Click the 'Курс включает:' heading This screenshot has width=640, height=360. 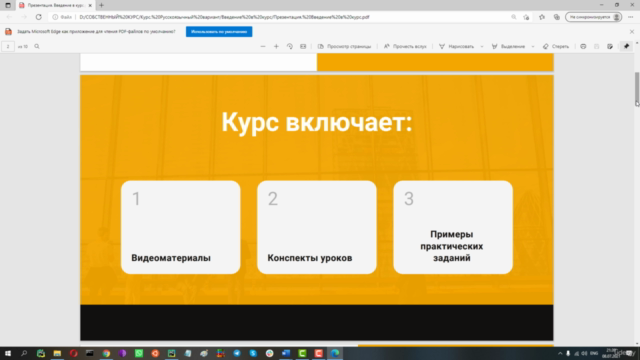pyautogui.click(x=317, y=122)
